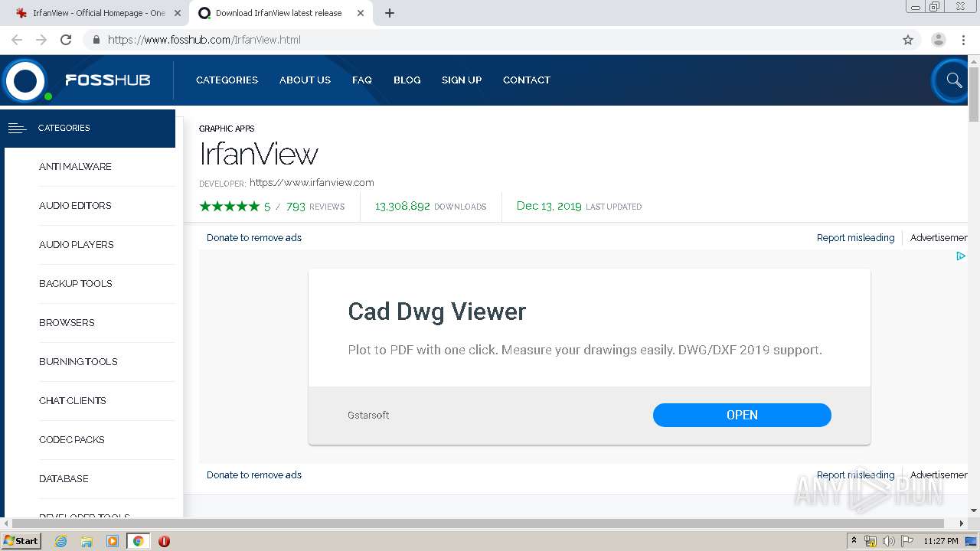Open Internet Explorer from taskbar
Image resolution: width=980 pixels, height=551 pixels.
coord(60,541)
